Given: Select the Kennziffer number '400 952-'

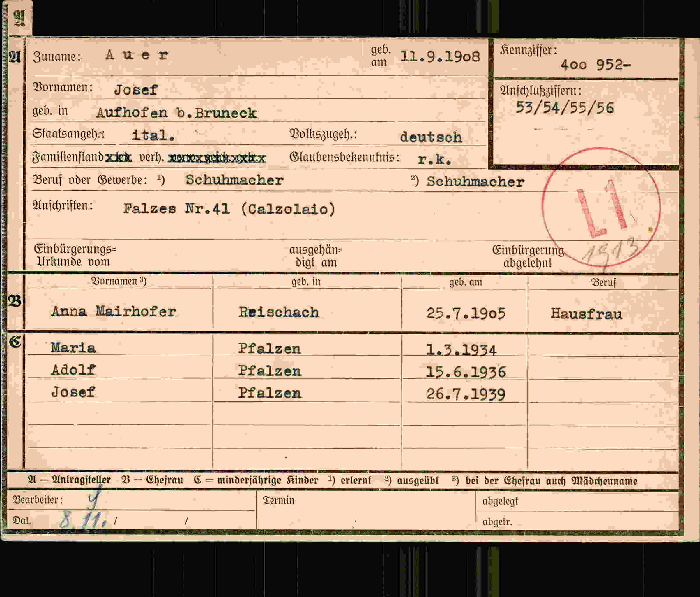Looking at the screenshot, I should [x=595, y=65].
